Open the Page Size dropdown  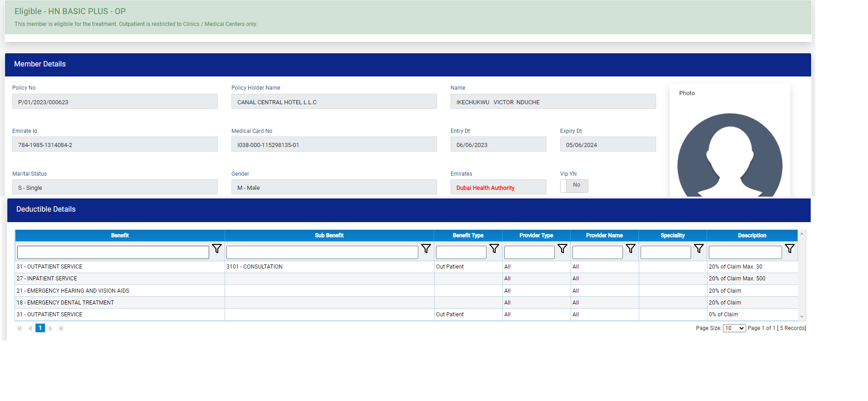pyautogui.click(x=734, y=328)
